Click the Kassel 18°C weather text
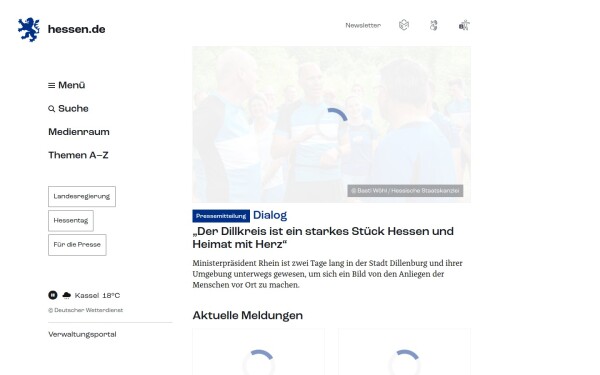This screenshot has width=600, height=375. (x=97, y=295)
